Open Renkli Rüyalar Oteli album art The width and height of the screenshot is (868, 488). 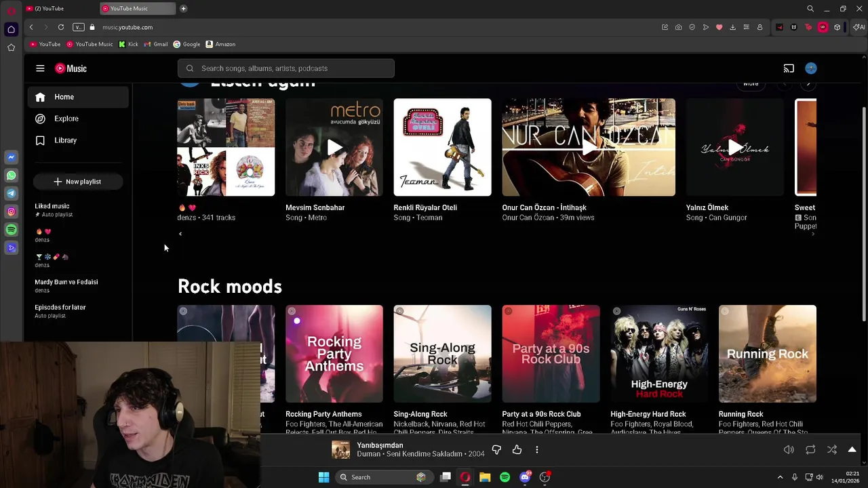442,148
